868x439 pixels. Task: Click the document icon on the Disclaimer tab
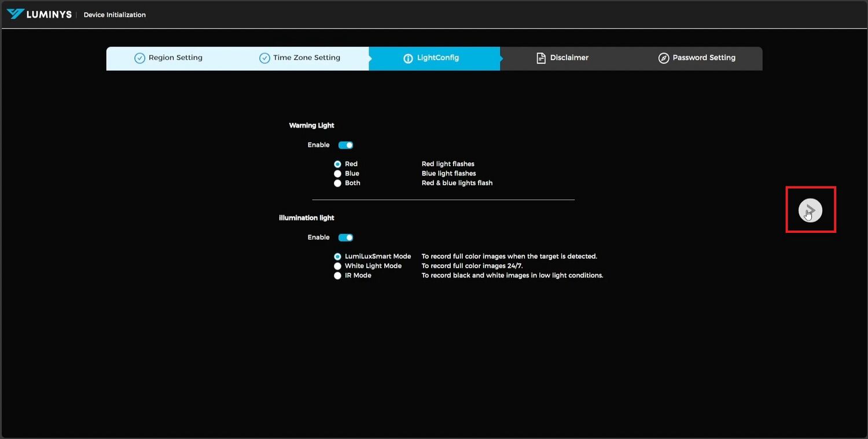tap(541, 58)
